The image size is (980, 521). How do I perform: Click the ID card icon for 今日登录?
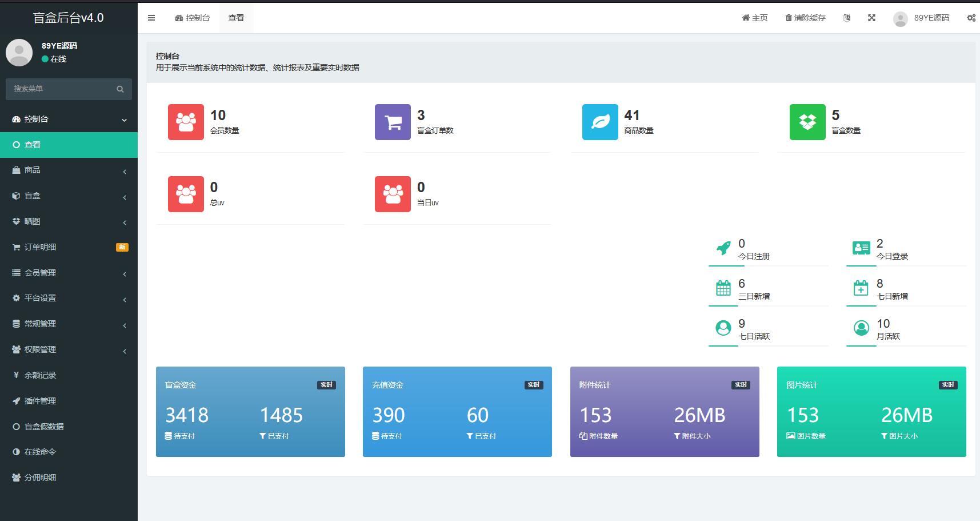[x=861, y=248]
